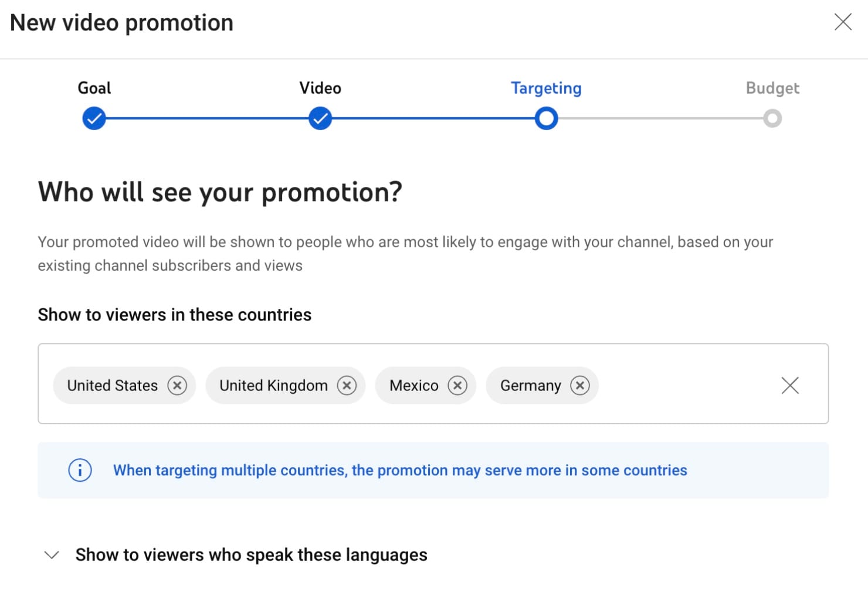The image size is (868, 589).
Task: Click the progress bar between Targeting and Budget
Action: pyautogui.click(x=660, y=118)
